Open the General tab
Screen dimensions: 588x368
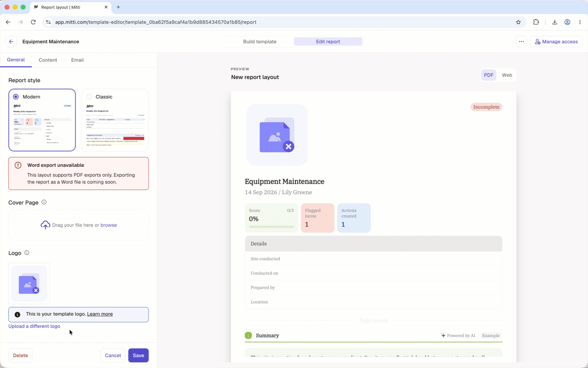pos(16,60)
